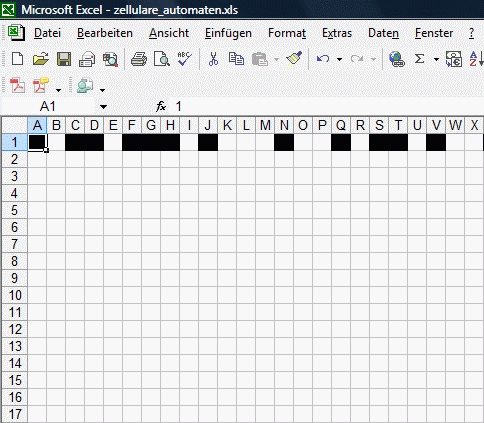
Task: Select column header J
Action: click(208, 125)
